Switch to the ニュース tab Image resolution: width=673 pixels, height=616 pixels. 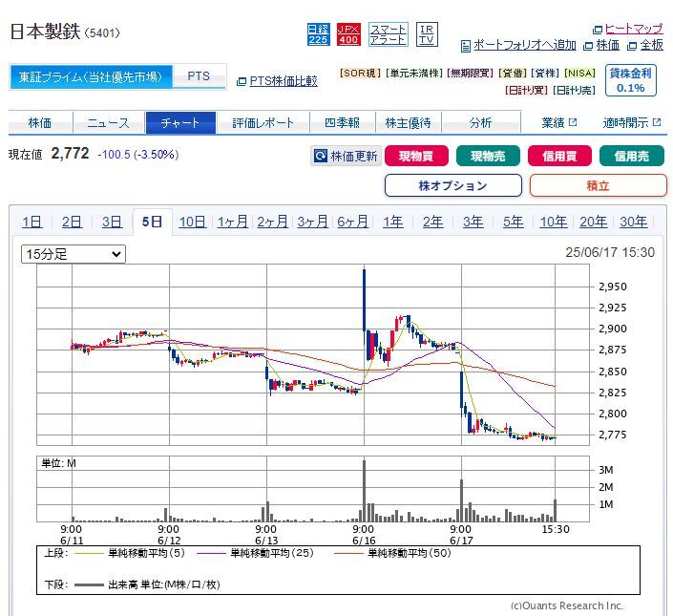tap(109, 123)
